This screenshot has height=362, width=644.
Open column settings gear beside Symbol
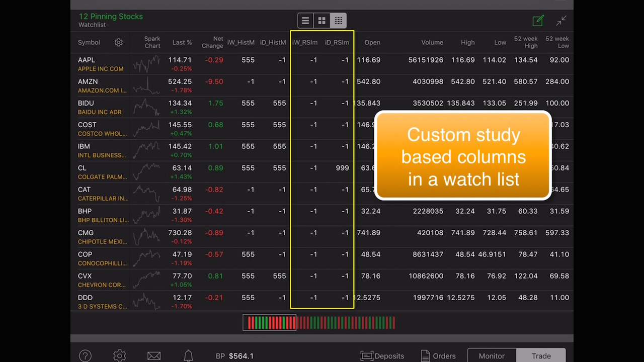point(119,43)
